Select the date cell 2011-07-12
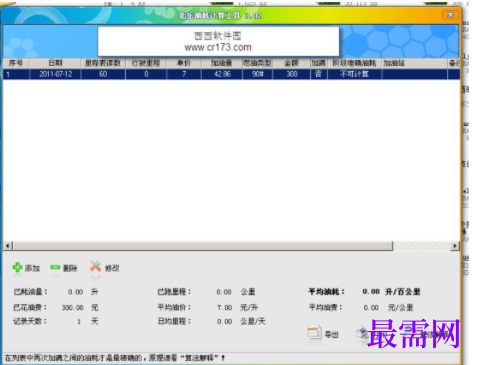 pos(56,74)
